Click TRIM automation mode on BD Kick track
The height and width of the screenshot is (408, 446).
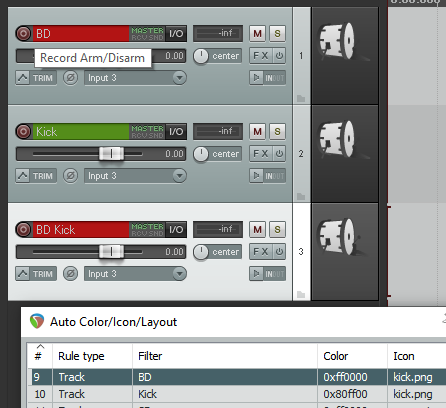[x=43, y=274]
